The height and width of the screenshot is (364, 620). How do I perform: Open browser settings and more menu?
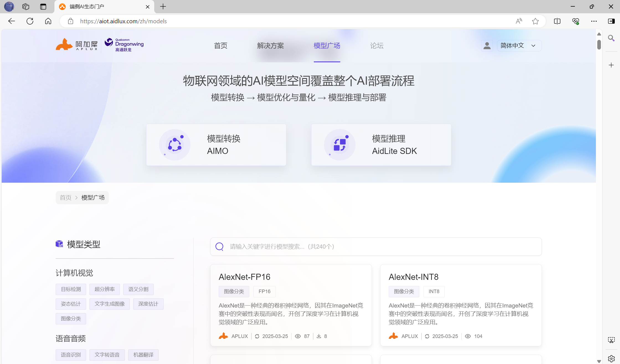coord(594,21)
